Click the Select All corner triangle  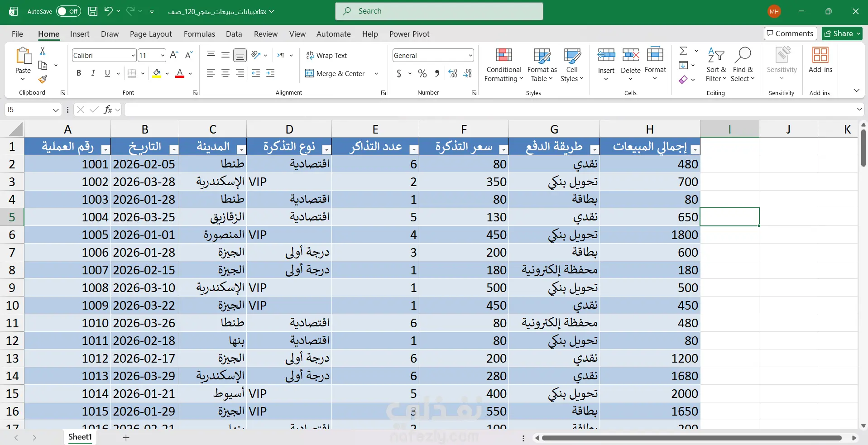coord(15,129)
